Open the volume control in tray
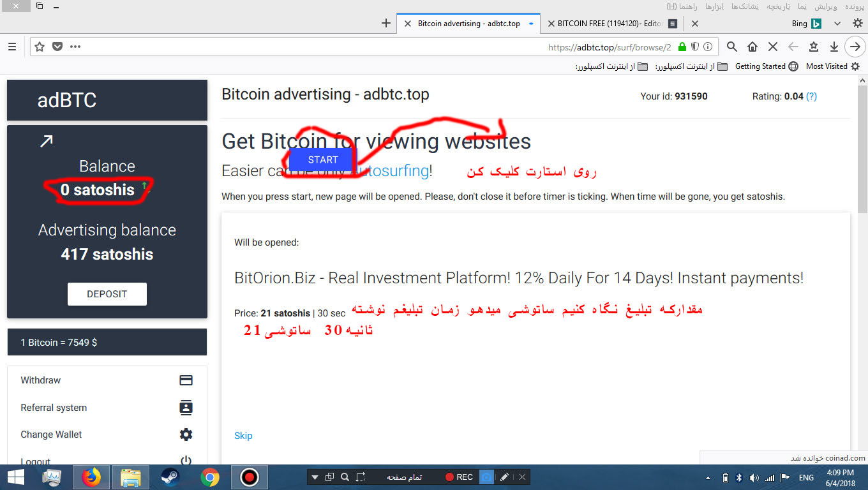Image resolution: width=868 pixels, height=490 pixels. coord(754,477)
